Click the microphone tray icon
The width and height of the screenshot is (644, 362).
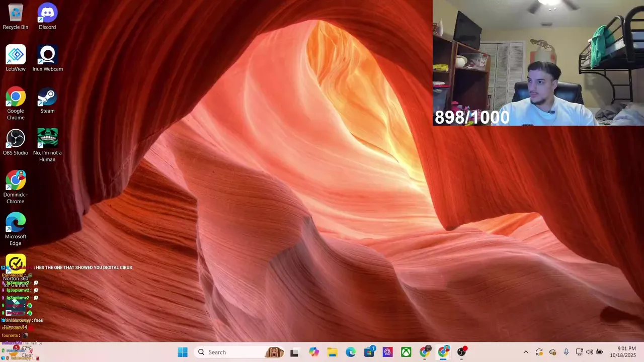(x=566, y=352)
